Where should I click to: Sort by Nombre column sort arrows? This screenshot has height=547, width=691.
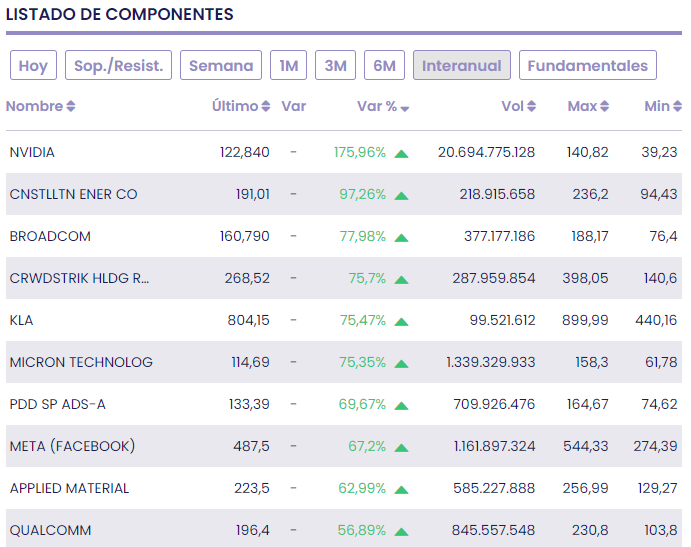click(71, 107)
